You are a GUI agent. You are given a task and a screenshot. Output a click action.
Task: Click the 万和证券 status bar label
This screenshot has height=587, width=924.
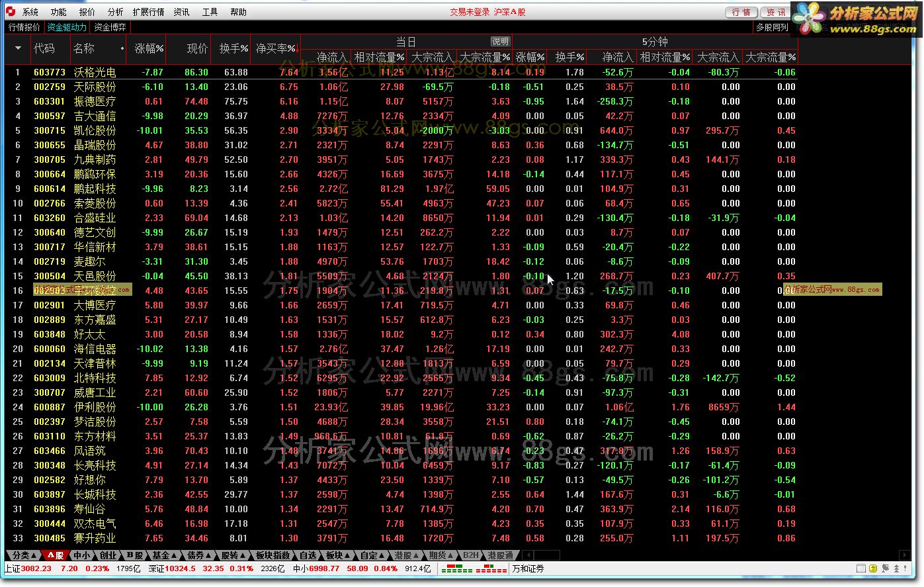coord(528,569)
